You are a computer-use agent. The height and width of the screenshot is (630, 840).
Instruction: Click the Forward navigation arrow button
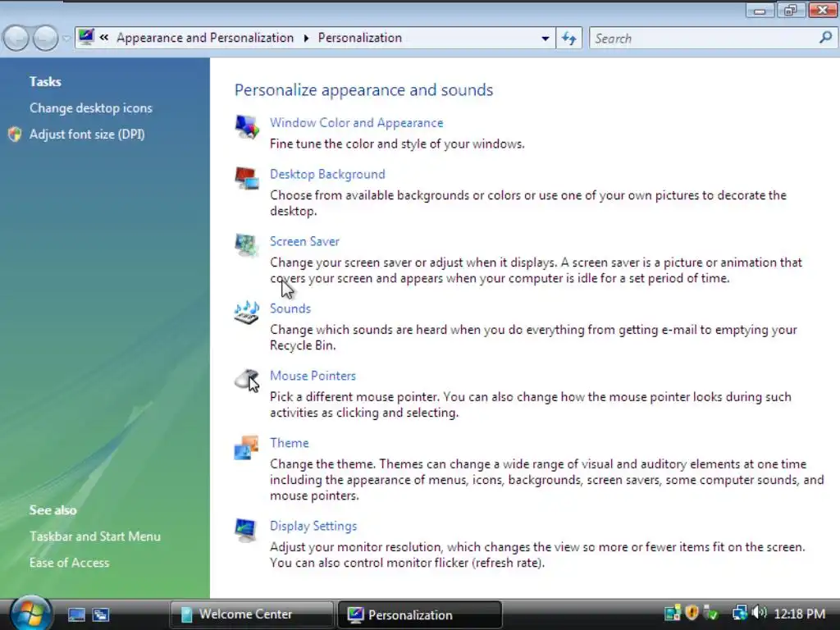pos(46,39)
